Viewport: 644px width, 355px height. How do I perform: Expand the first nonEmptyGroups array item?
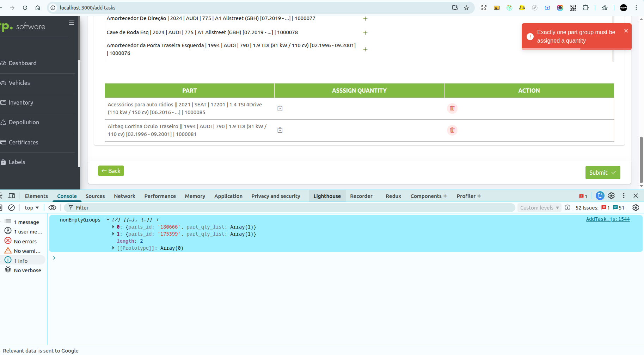[x=113, y=227]
